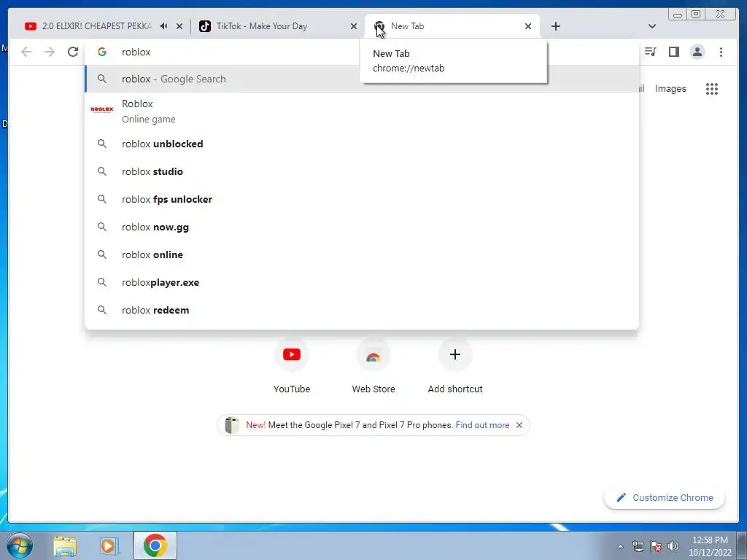Click the Google G icon in omnibox
This screenshot has width=747, height=560.
[102, 52]
